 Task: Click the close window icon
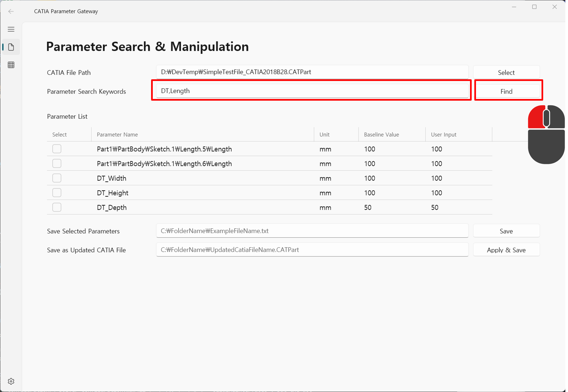[x=555, y=6]
